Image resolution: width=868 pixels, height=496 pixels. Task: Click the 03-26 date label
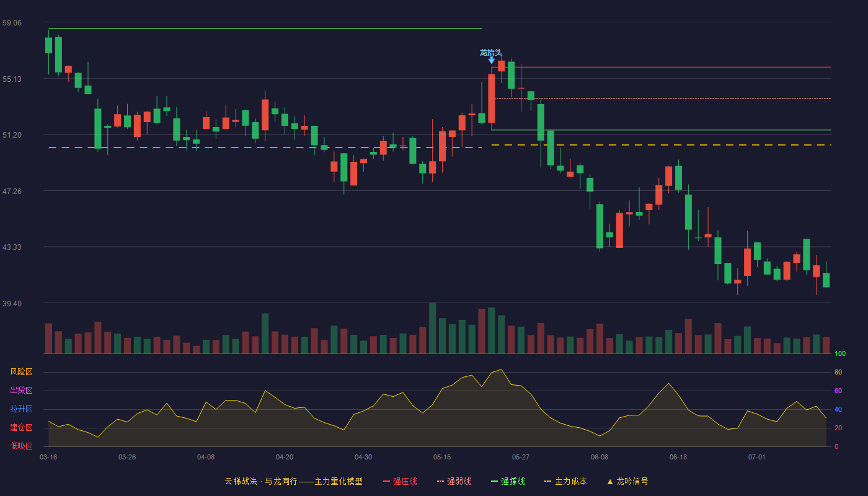[x=127, y=457]
